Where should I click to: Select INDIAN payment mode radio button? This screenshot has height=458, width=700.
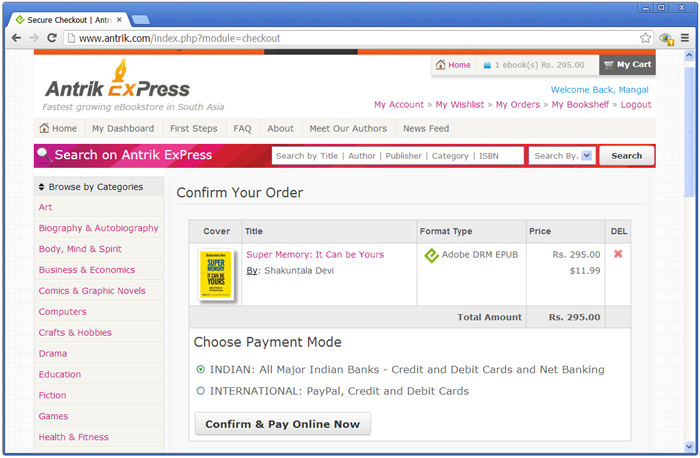tap(200, 369)
